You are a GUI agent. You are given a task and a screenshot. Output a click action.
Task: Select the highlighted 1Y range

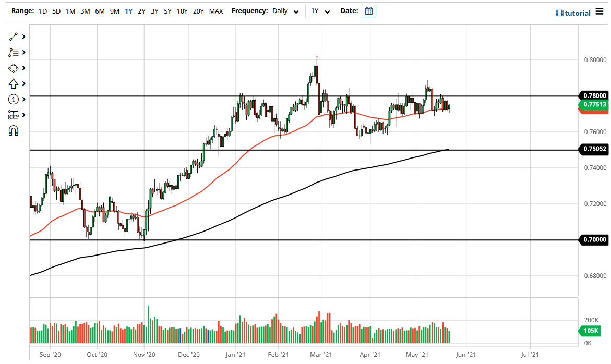[x=128, y=11]
